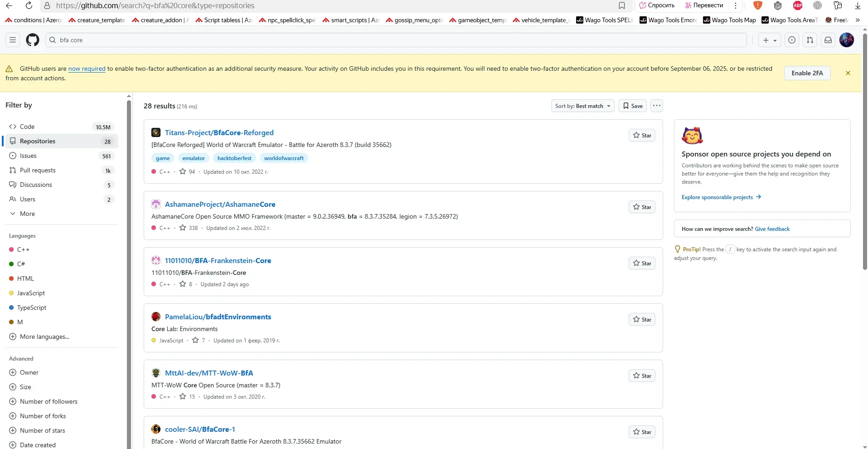The image size is (868, 449).
Task: Click the AshamaneProject repository avatar
Action: (156, 204)
